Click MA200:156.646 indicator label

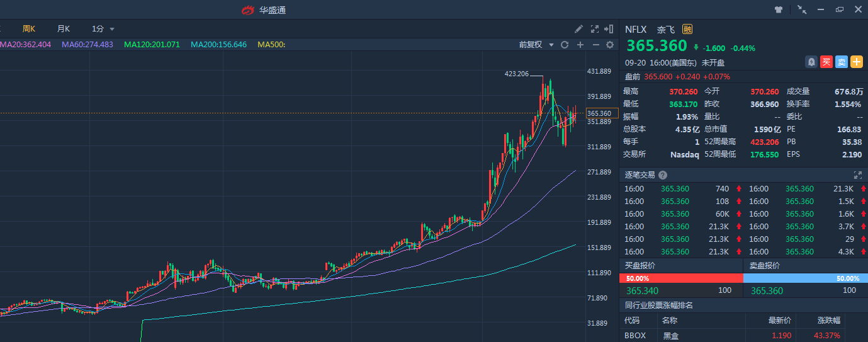click(218, 45)
